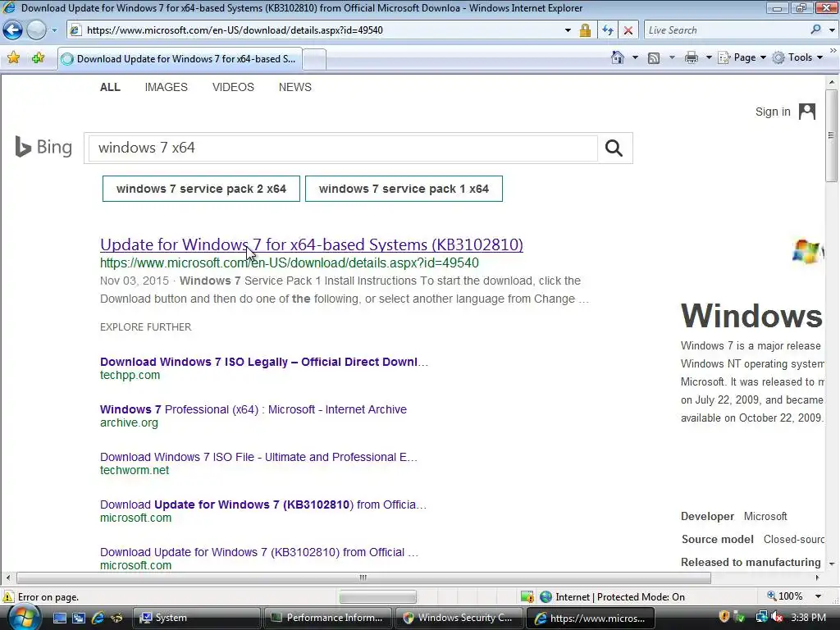This screenshot has height=630, width=840.
Task: Click the horizontal scrollbar thumb
Action: [363, 577]
